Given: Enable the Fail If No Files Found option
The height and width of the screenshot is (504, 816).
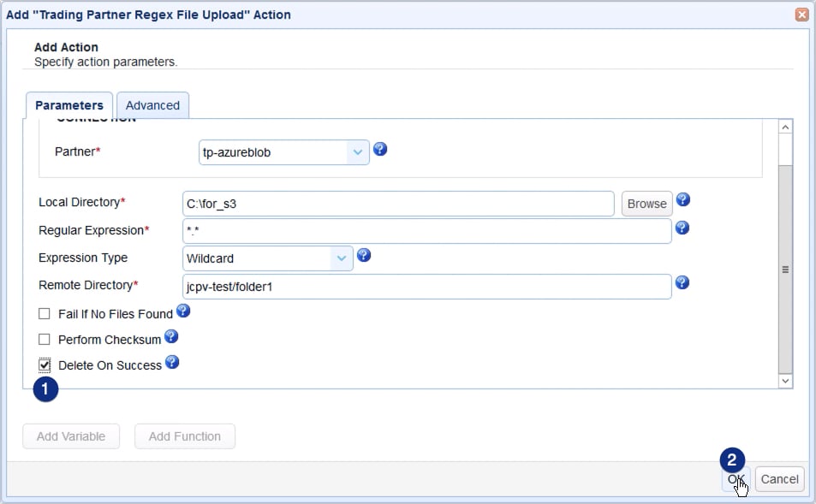Looking at the screenshot, I should [43, 312].
